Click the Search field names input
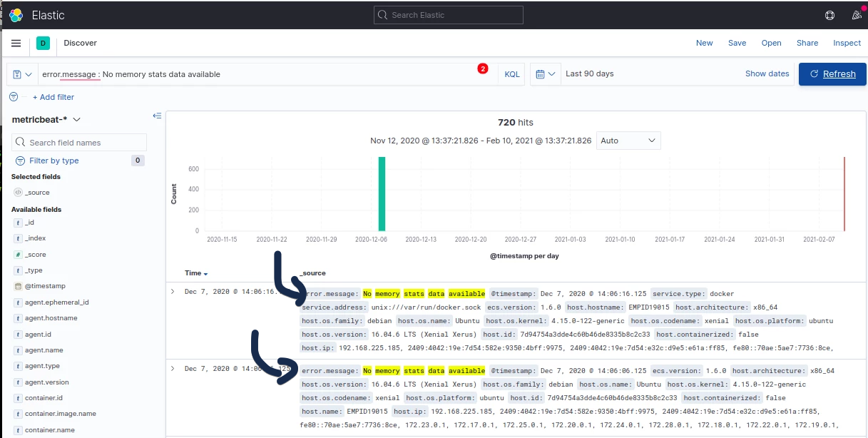Image resolution: width=868 pixels, height=438 pixels. pyautogui.click(x=78, y=142)
